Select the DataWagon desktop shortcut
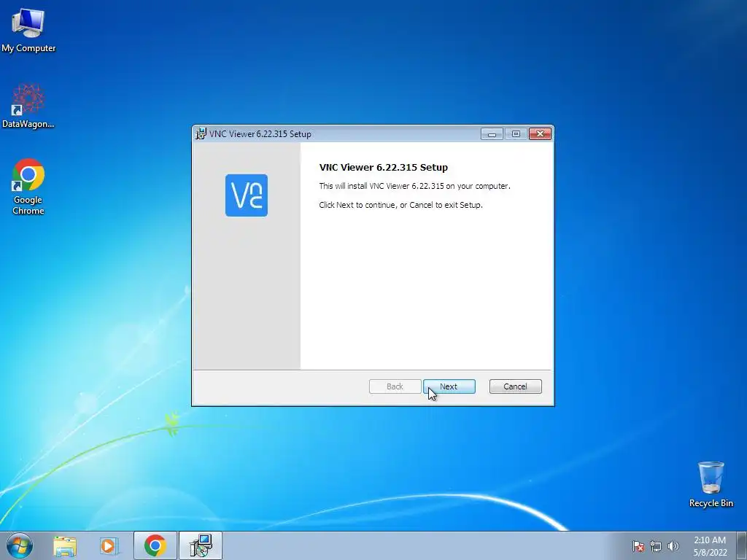 tap(28, 106)
